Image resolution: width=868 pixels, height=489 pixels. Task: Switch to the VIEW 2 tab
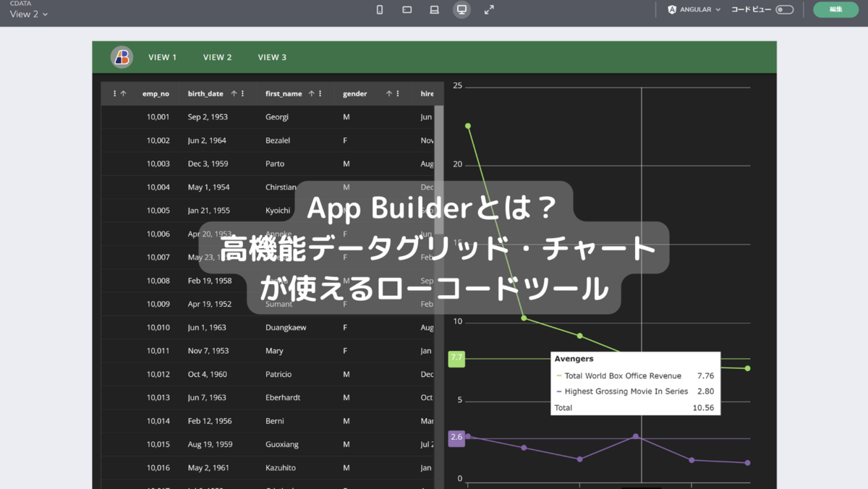pos(218,57)
